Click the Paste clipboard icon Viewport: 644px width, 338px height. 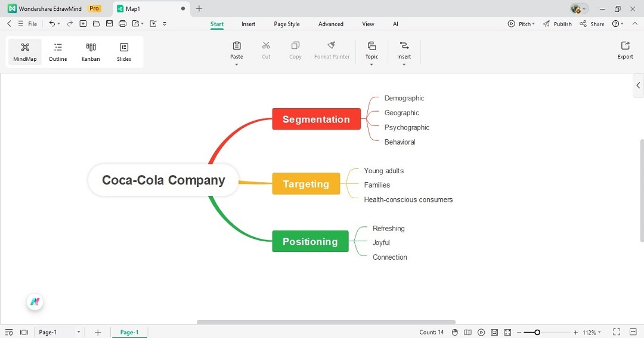coord(237,45)
